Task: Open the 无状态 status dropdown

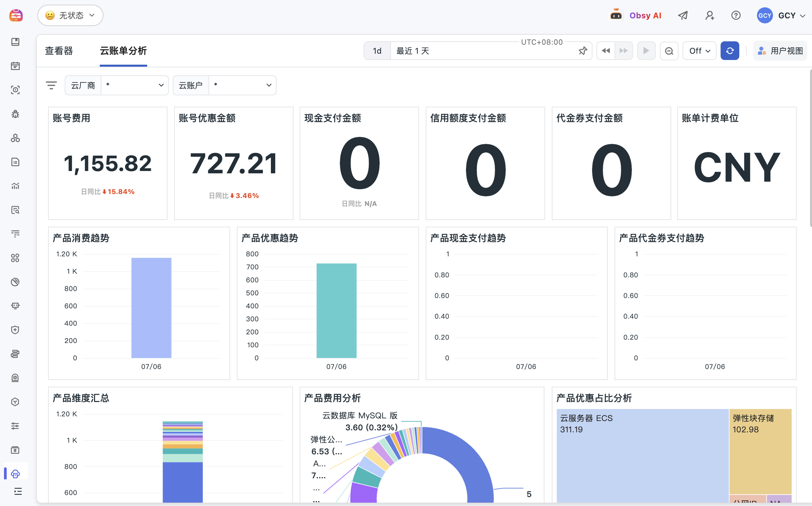Action: coord(70,15)
